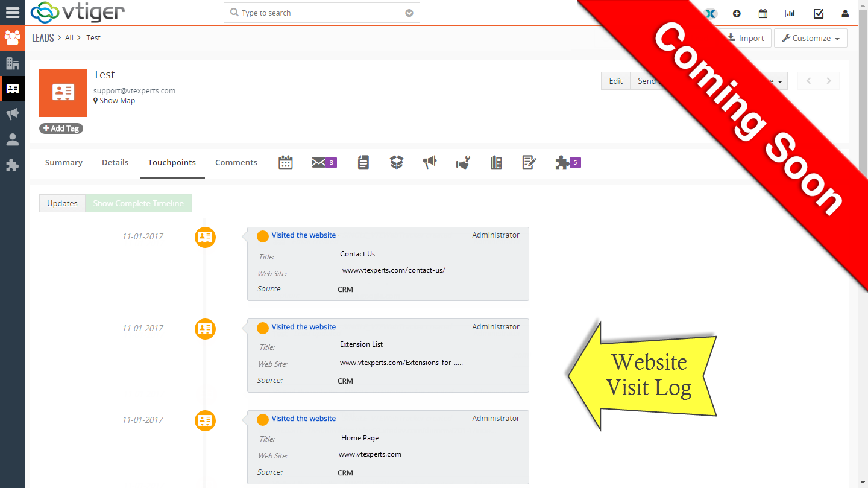This screenshot has height=488, width=868.
Task: Click the Extension List title value
Action: pos(362,344)
